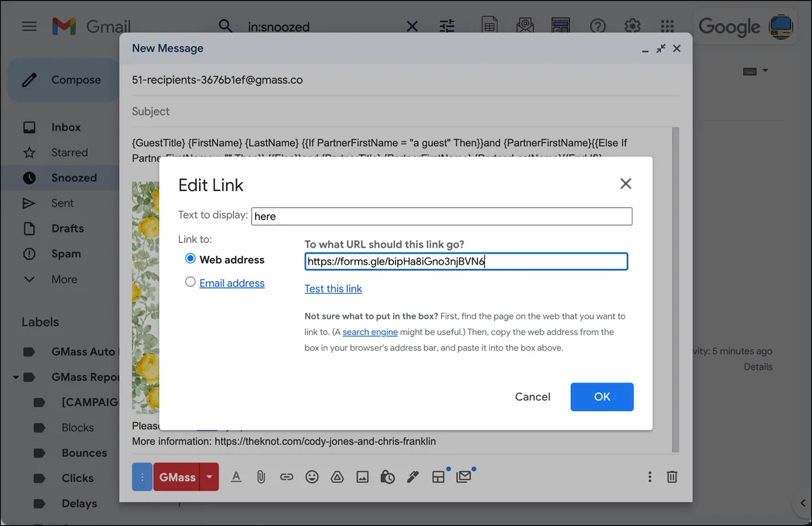812x526 pixels.
Task: Open the GMass dashboard icon in the header
Action: (x=560, y=26)
